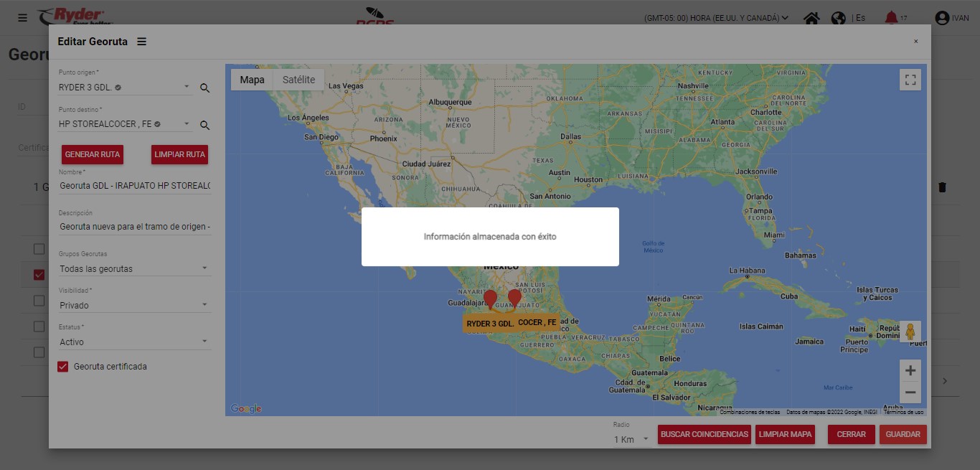Expand the Grupos Georutas dropdown
This screenshot has width=980, height=470.
[134, 269]
